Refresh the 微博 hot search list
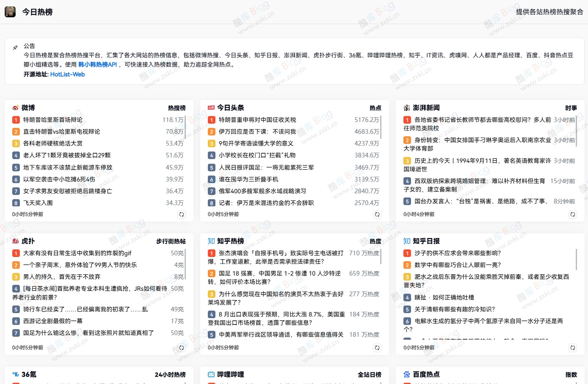 [x=182, y=214]
